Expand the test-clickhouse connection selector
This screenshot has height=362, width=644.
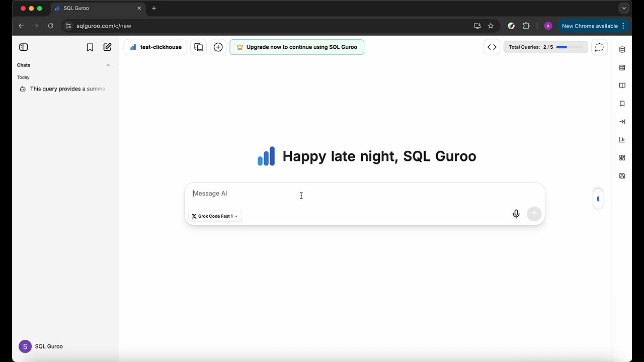pos(155,47)
